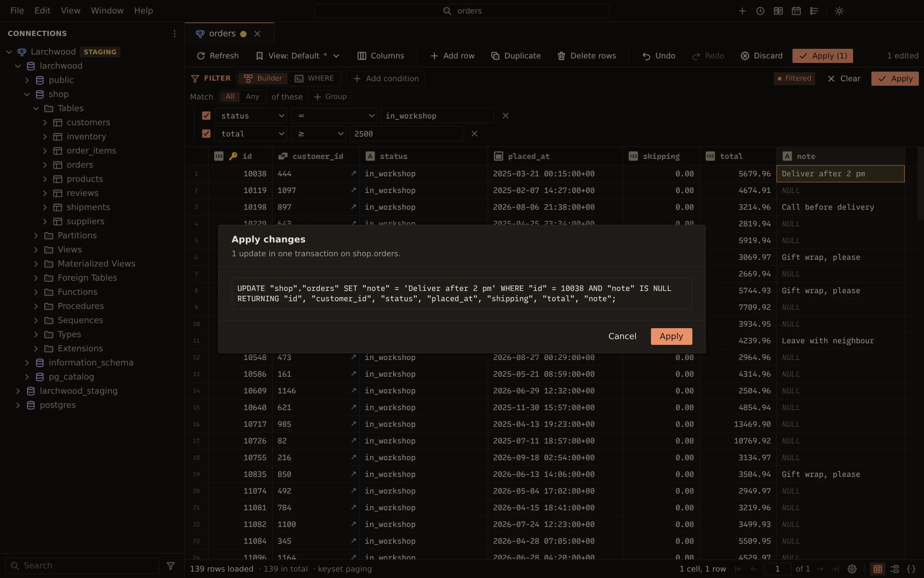Close the orders tab
The image size is (924, 578).
coord(257,34)
